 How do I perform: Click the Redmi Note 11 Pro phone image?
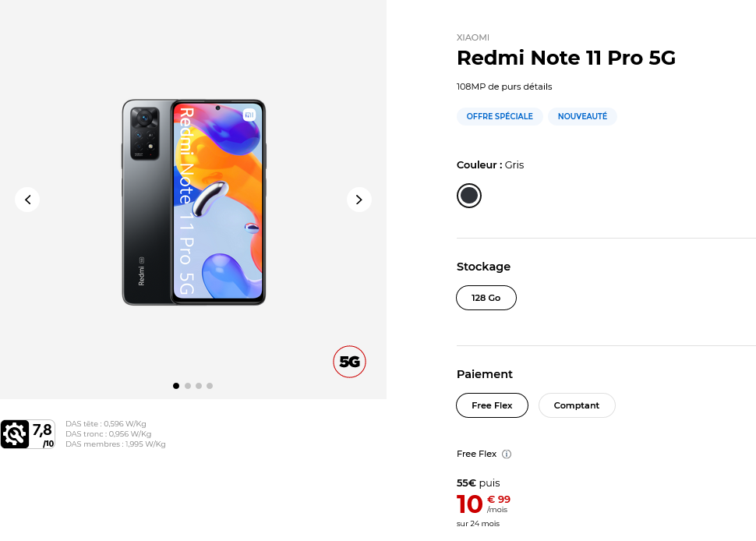(194, 202)
